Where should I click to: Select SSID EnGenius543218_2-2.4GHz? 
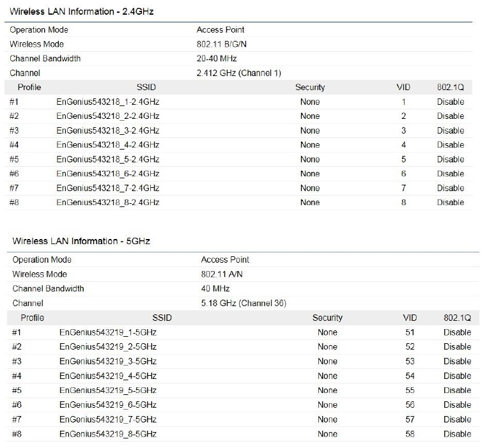click(108, 116)
